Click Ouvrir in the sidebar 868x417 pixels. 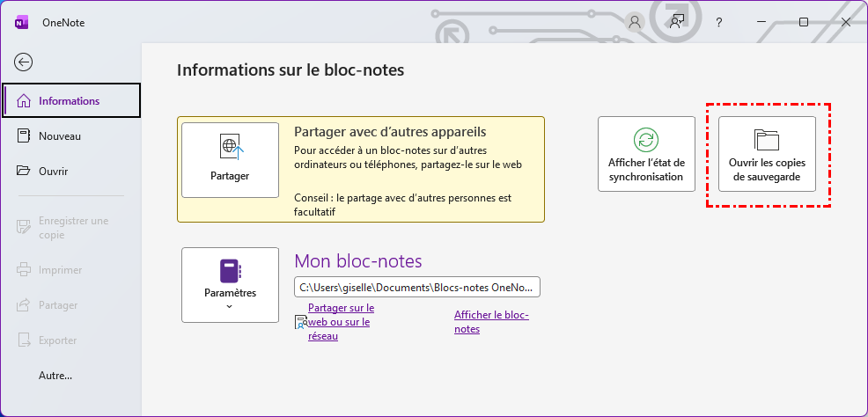pos(53,171)
